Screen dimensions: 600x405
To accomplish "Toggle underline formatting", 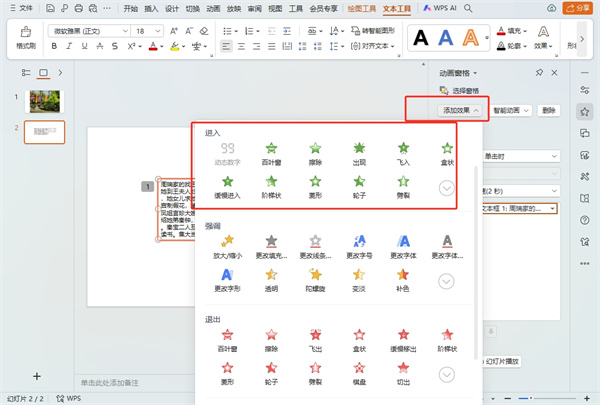I will [84, 46].
